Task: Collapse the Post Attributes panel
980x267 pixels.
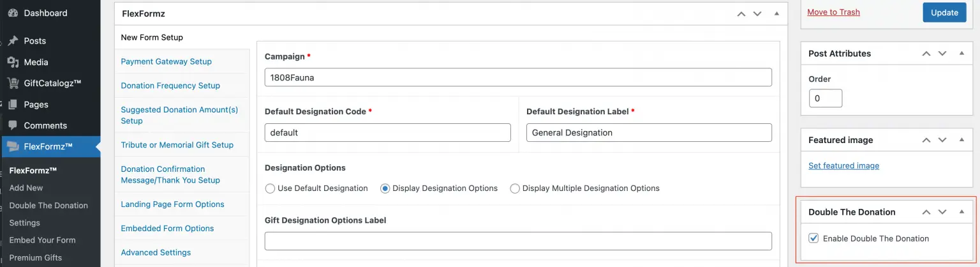Action: 962,54
